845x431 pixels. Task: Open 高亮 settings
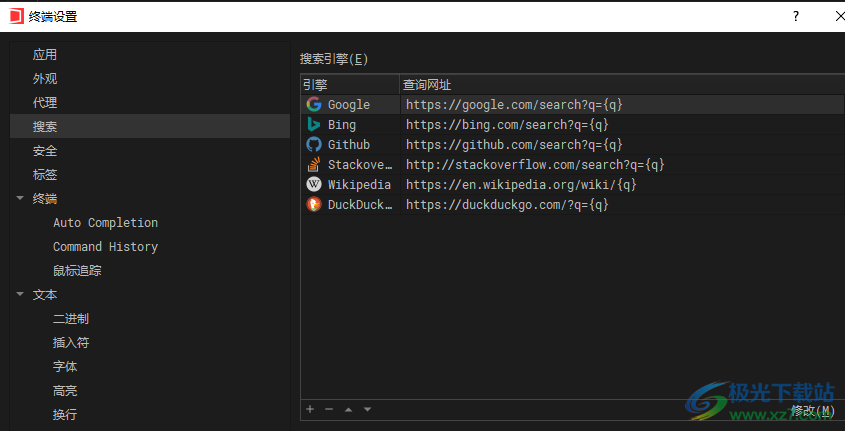pos(65,390)
